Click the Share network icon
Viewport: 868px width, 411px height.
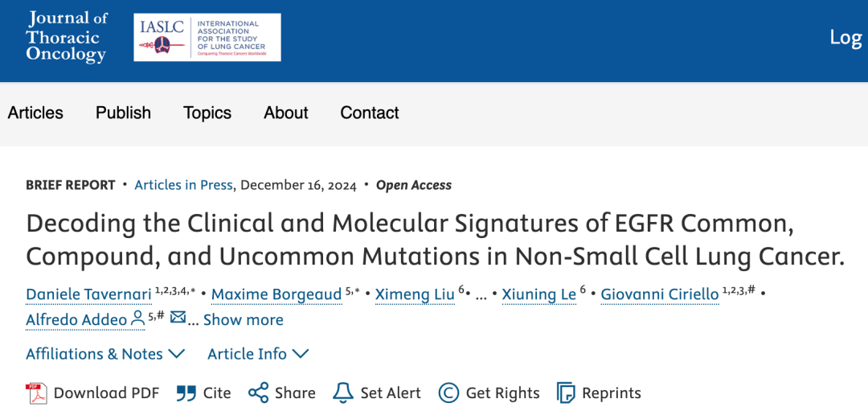pyautogui.click(x=258, y=393)
